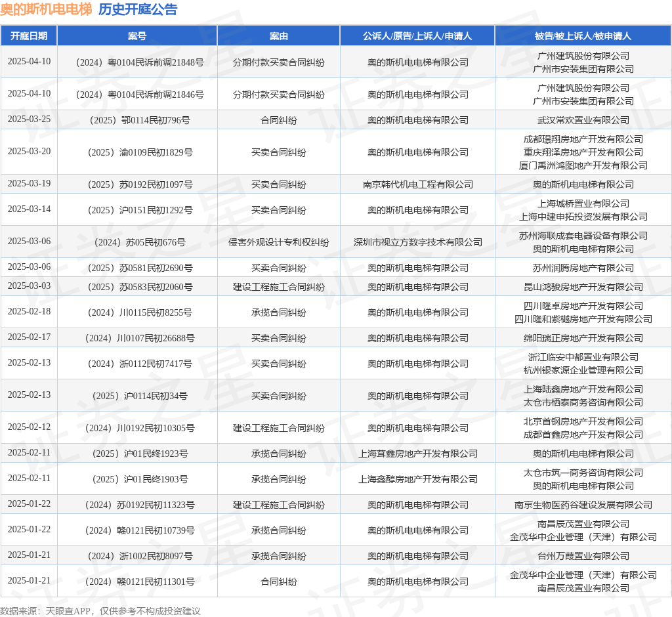
Task: Click defendant 绵阳瑞正房地产开发有限公司
Action: [x=583, y=339]
